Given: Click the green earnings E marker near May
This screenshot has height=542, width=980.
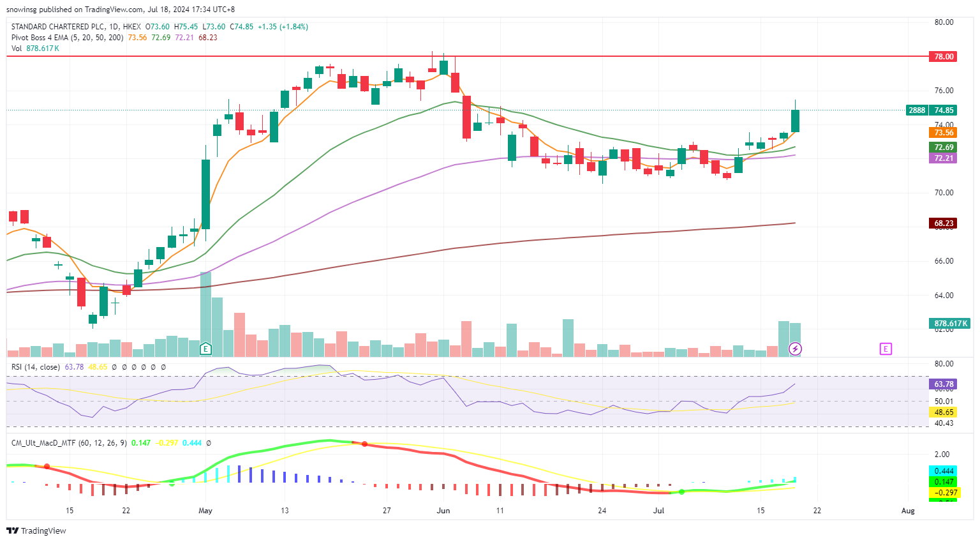Looking at the screenshot, I should point(205,349).
